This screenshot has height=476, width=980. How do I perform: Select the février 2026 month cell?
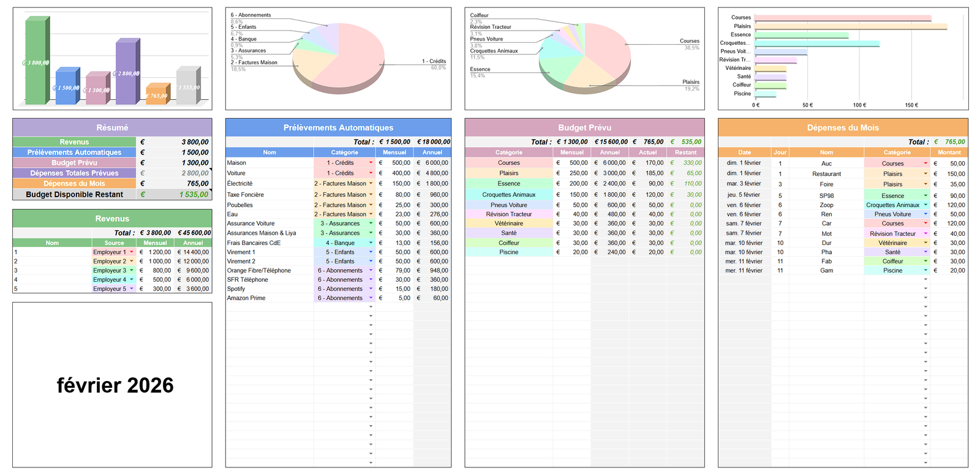pos(115,385)
